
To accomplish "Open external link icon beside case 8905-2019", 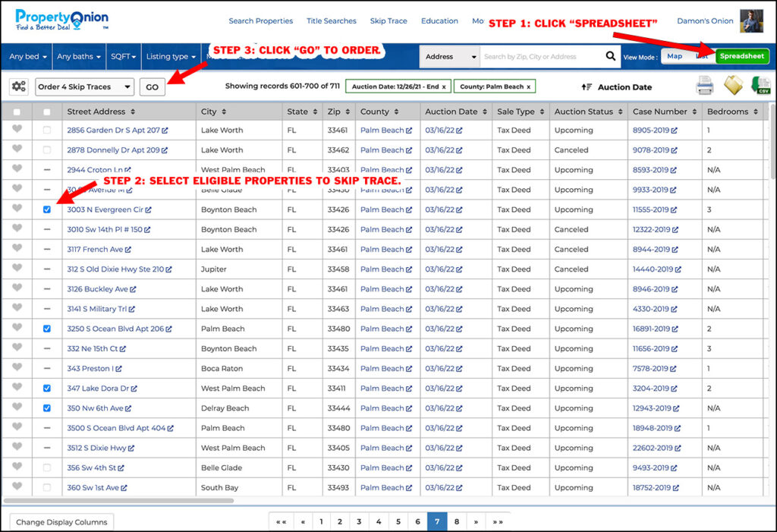I will click(674, 131).
